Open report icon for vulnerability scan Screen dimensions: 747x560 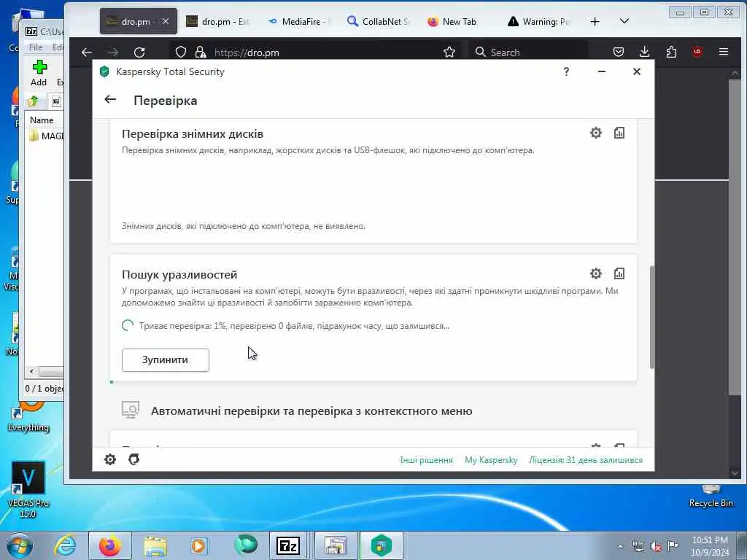(619, 273)
